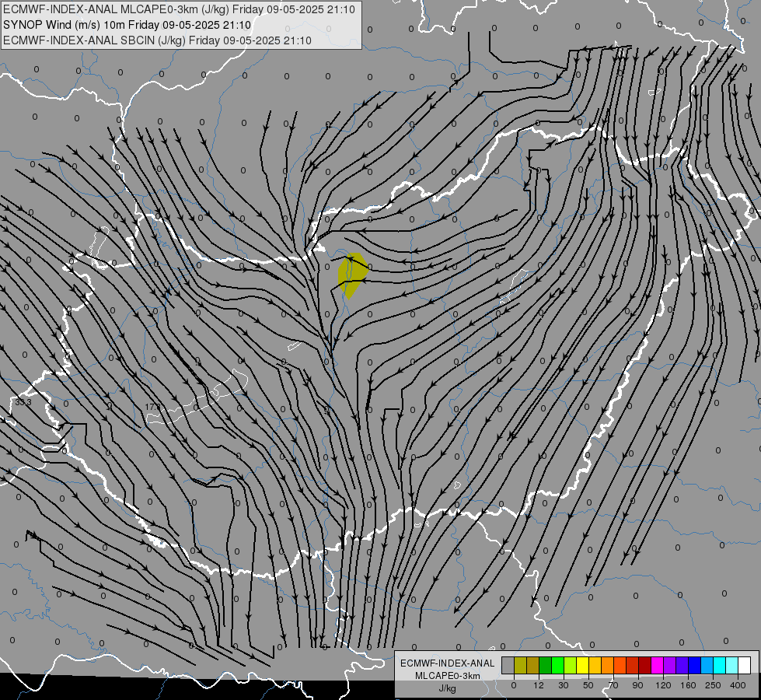Pick the dark red legend swatch after 90
The width and height of the screenshot is (761, 700).
[645, 665]
